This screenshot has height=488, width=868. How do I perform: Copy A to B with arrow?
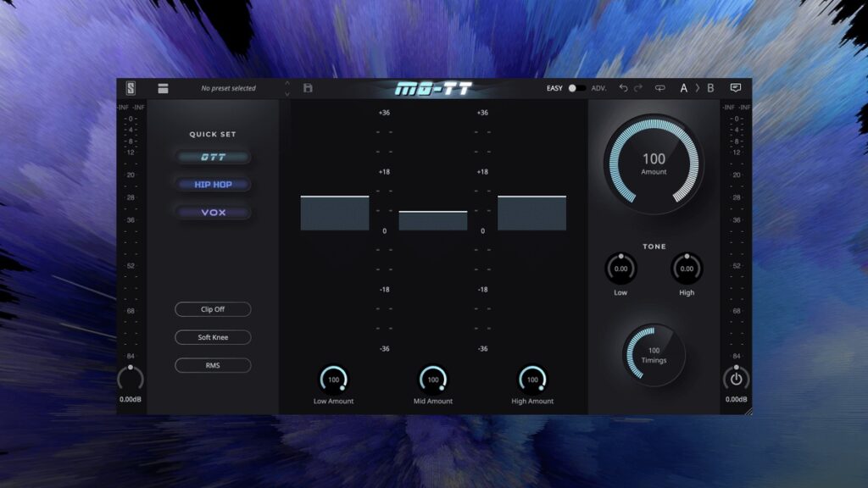point(698,88)
